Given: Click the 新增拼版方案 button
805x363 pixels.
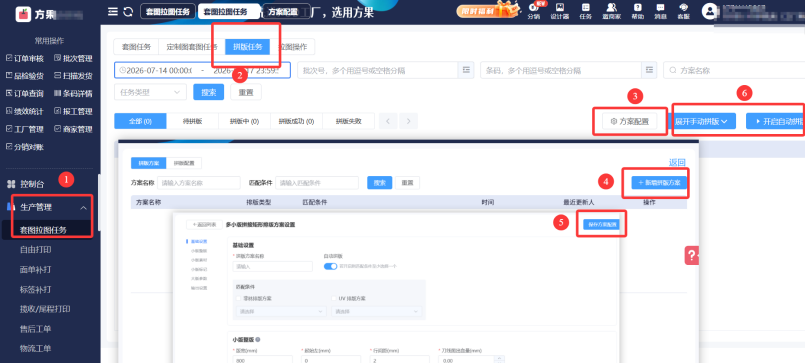Looking at the screenshot, I should 659,182.
